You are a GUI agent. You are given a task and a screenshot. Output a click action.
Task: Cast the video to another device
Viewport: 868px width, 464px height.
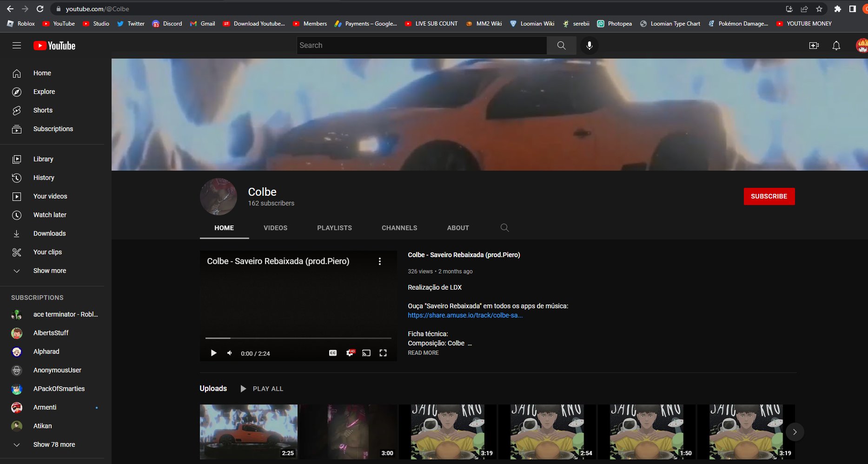(x=366, y=353)
